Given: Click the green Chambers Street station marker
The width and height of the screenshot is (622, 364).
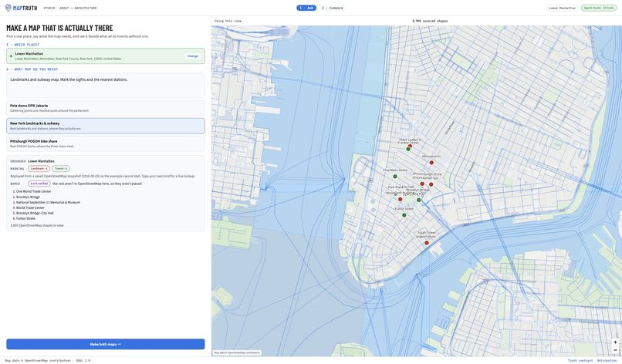Looking at the screenshot, I should click(x=395, y=177).
